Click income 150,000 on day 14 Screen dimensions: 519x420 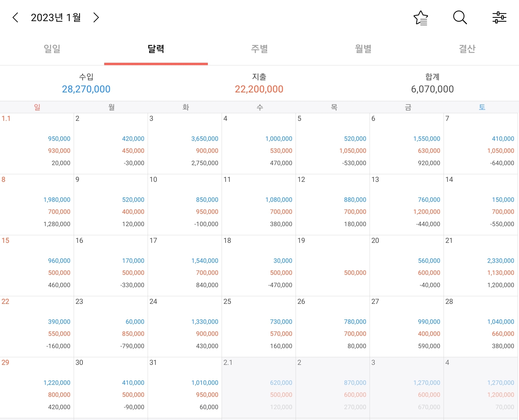[x=503, y=200]
